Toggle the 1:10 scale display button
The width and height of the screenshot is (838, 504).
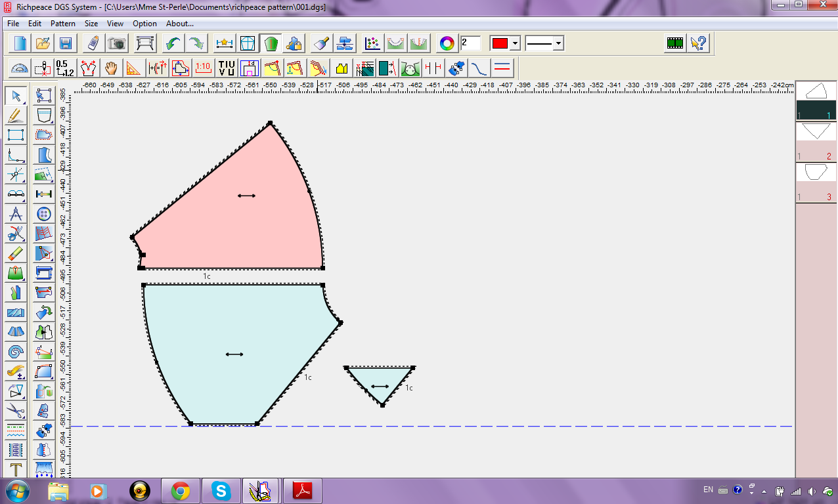coord(203,68)
